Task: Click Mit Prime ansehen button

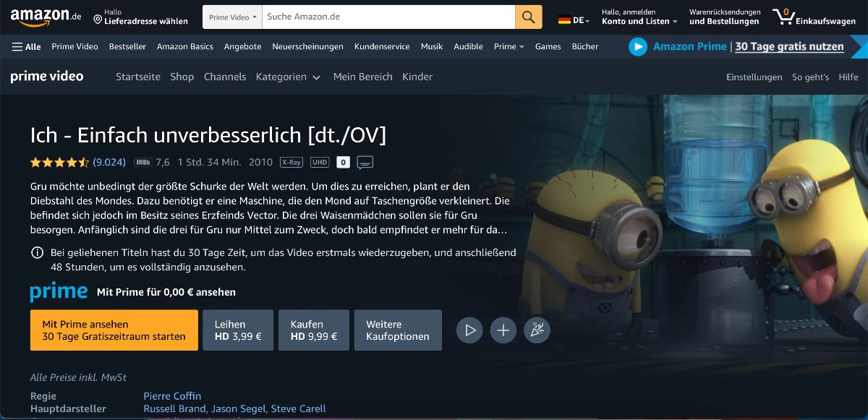Action: [114, 330]
